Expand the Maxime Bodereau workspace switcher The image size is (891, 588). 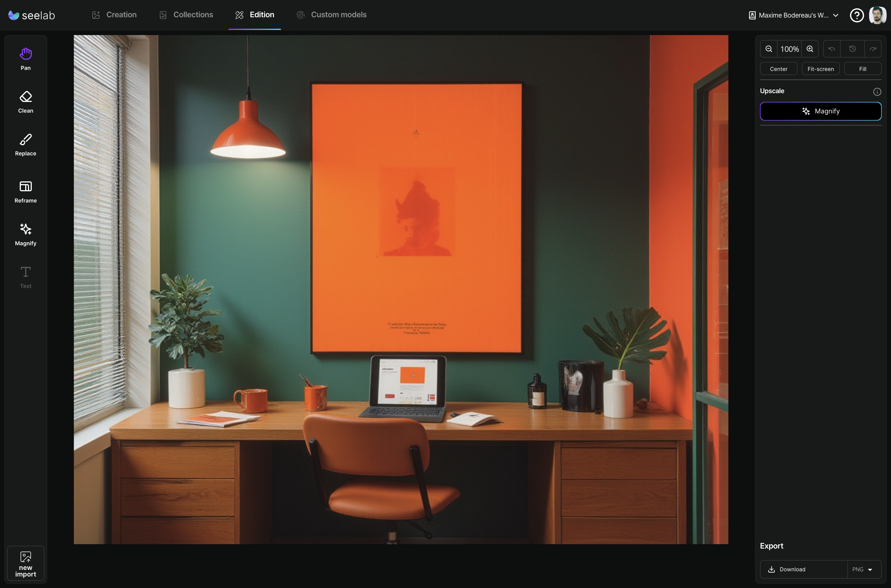(x=793, y=15)
